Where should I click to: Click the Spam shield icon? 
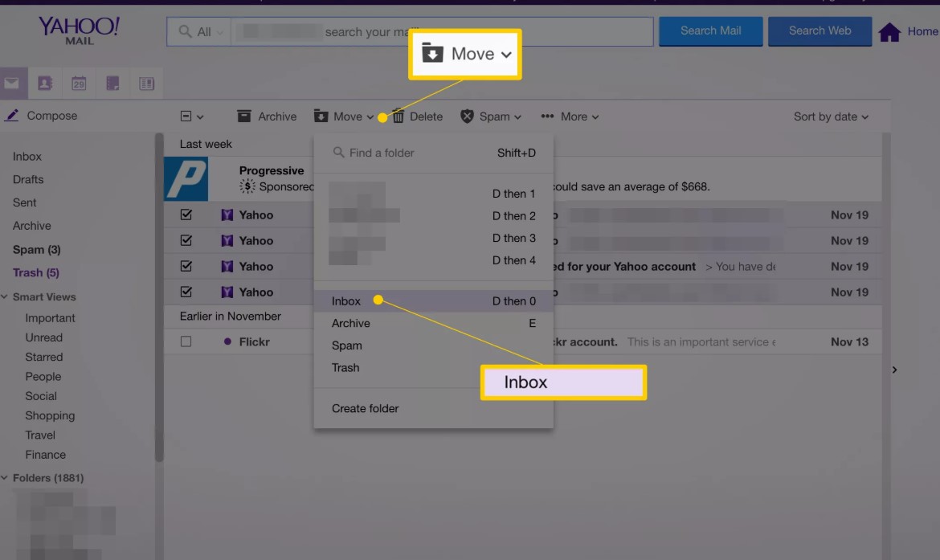pyautogui.click(x=467, y=116)
